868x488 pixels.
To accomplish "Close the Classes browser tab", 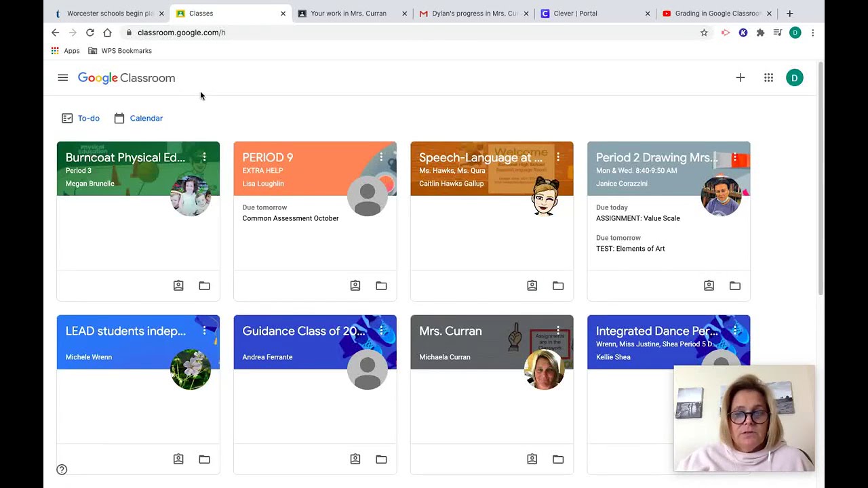I will click(x=283, y=14).
